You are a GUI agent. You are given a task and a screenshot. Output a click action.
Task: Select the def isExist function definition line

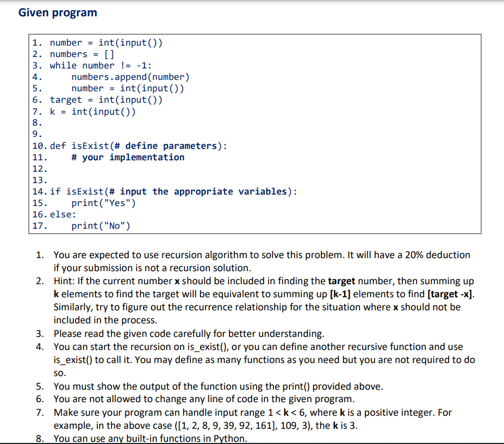[139, 146]
